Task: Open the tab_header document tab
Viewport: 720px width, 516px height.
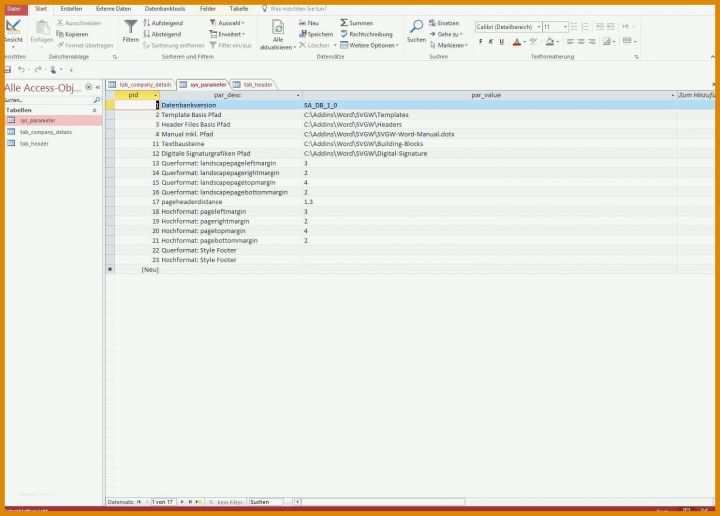Action: coord(253,85)
